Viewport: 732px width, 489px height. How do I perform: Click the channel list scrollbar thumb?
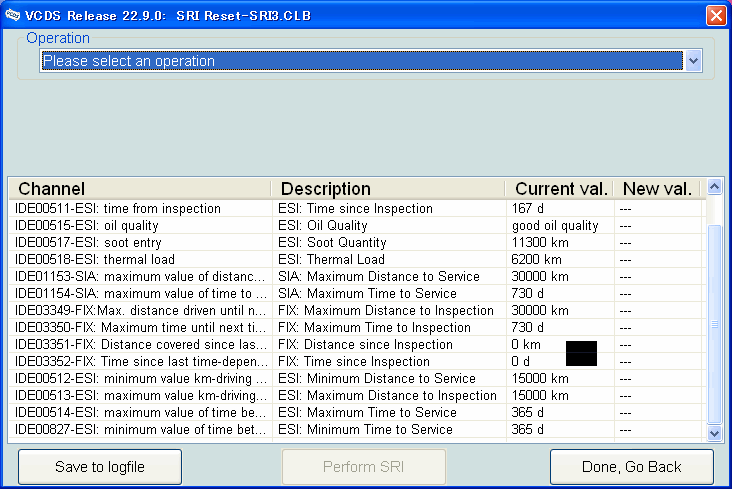point(714,324)
